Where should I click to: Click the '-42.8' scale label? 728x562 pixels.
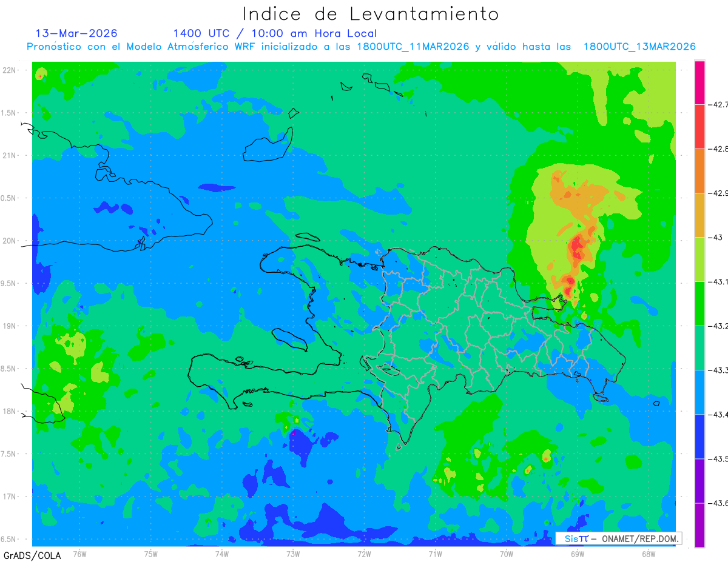pyautogui.click(x=718, y=149)
